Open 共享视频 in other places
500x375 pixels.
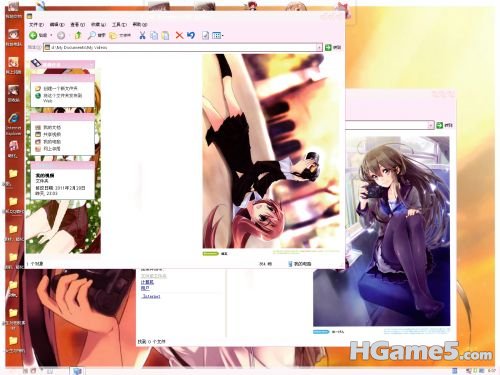52,134
